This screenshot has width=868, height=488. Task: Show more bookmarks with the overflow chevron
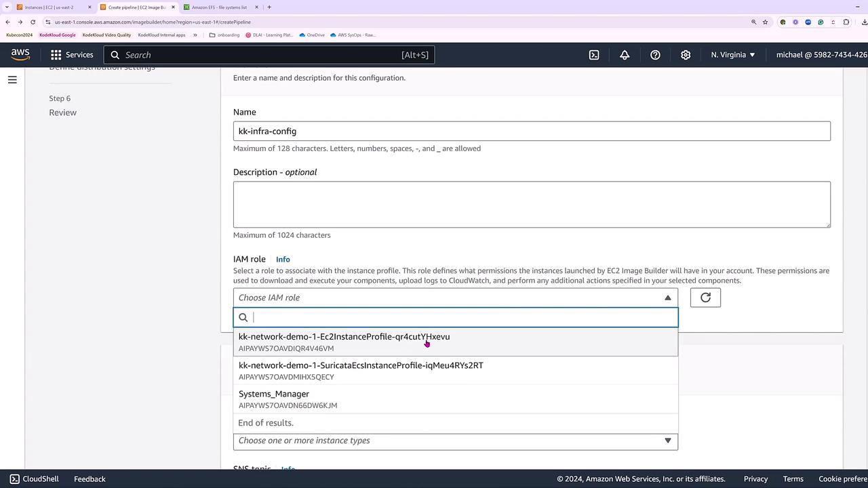pos(195,35)
